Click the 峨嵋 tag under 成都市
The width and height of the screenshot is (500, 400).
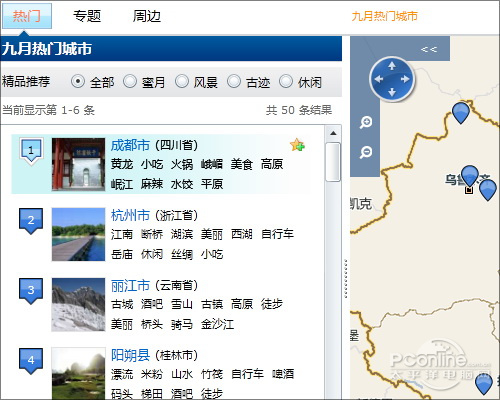click(x=212, y=164)
